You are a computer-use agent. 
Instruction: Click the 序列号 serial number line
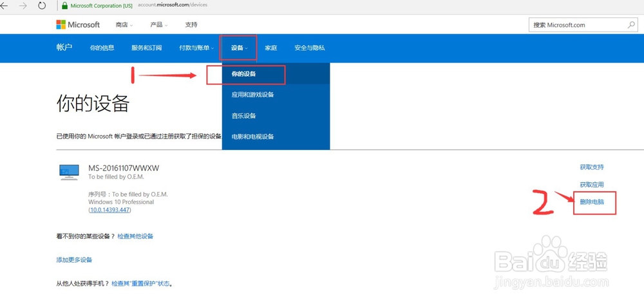tap(128, 195)
